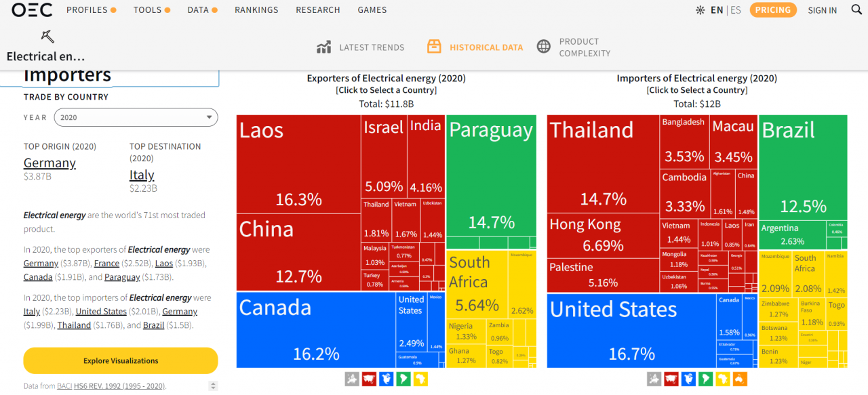Go to RESEARCH
Image resolution: width=868 pixels, height=395 pixels.
point(318,10)
